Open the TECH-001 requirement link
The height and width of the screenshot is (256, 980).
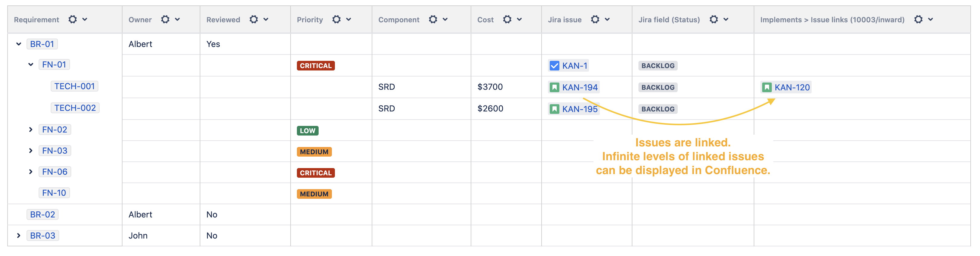coord(74,86)
